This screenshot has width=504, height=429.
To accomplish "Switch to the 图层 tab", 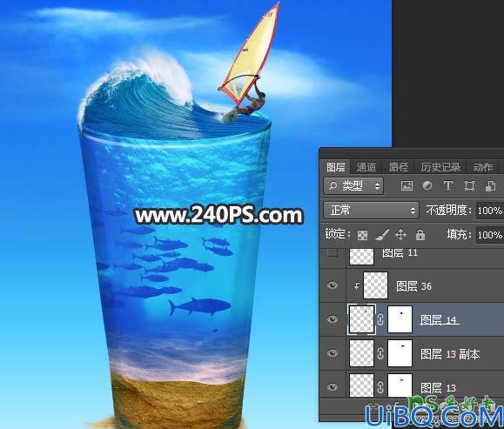I will pos(336,167).
